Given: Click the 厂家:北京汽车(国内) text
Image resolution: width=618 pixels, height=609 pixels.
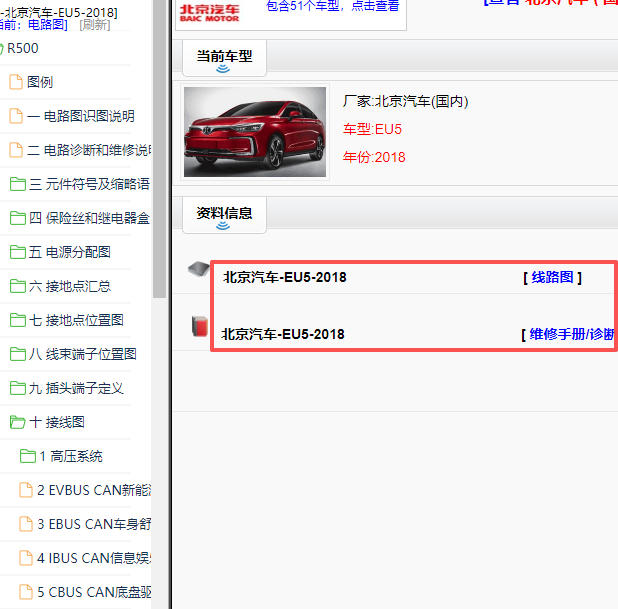Looking at the screenshot, I should (x=406, y=102).
